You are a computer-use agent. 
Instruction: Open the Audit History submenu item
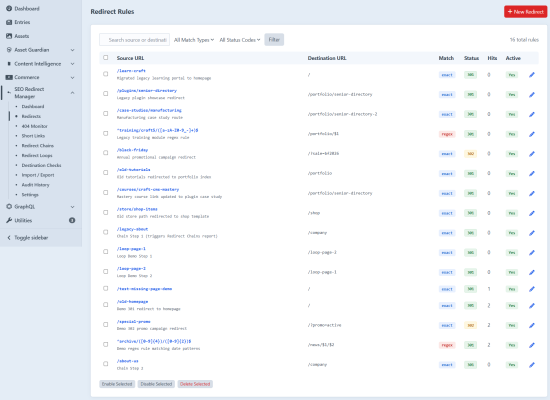click(35, 185)
